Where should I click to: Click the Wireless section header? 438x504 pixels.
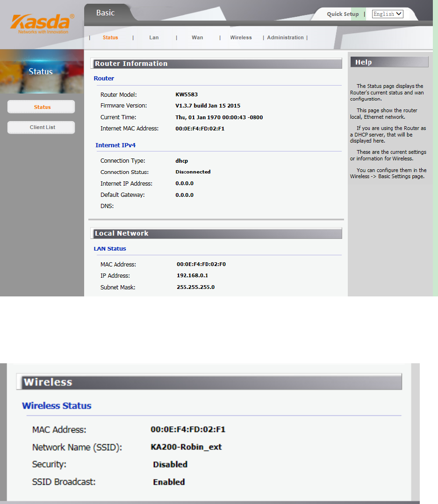(209, 382)
